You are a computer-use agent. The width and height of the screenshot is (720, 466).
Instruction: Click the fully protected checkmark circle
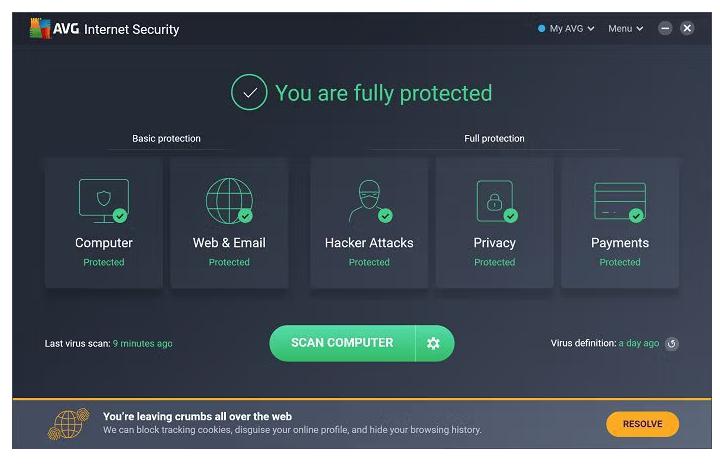(249, 93)
